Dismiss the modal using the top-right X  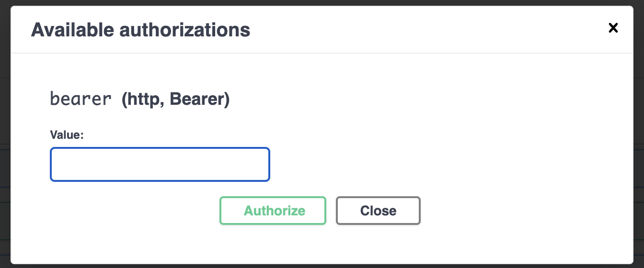click(613, 28)
